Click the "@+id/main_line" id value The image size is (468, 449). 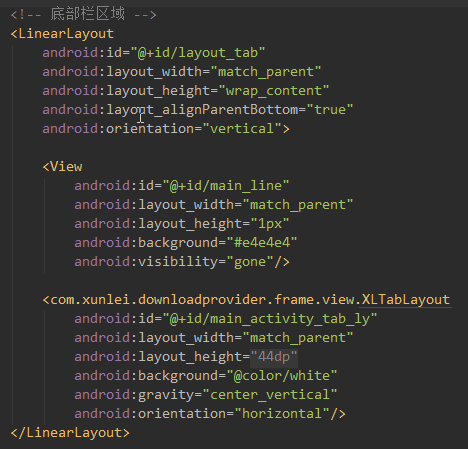coord(226,186)
